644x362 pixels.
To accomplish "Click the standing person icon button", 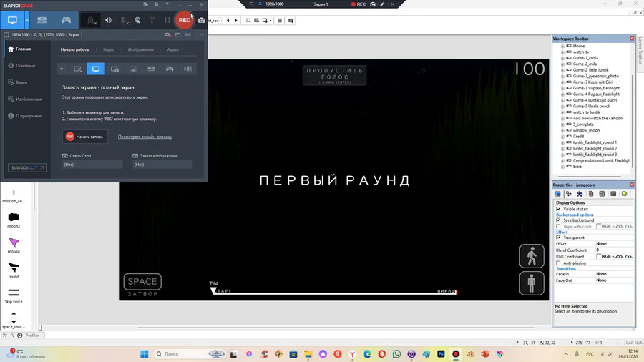I will (532, 283).
